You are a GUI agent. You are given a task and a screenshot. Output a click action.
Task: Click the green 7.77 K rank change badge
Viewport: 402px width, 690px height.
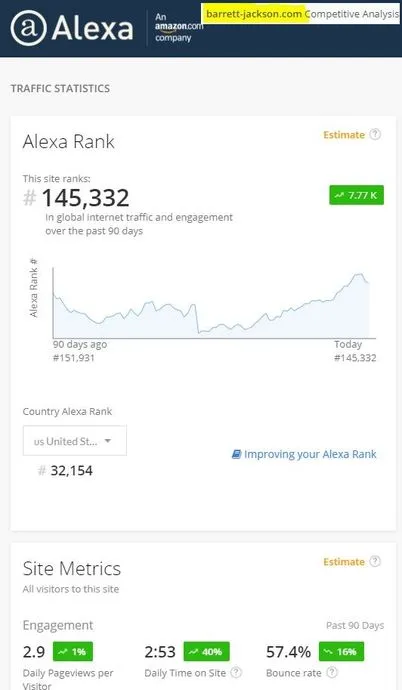357,195
